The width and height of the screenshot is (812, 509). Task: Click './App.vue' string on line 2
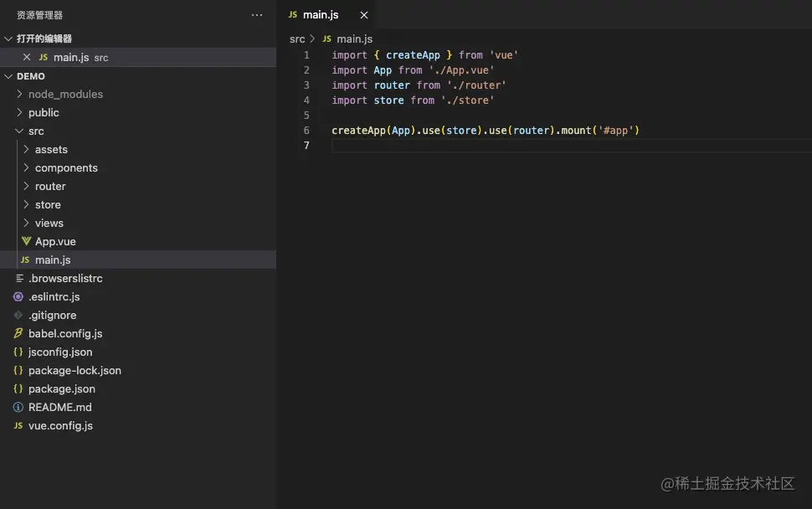pyautogui.click(x=461, y=69)
